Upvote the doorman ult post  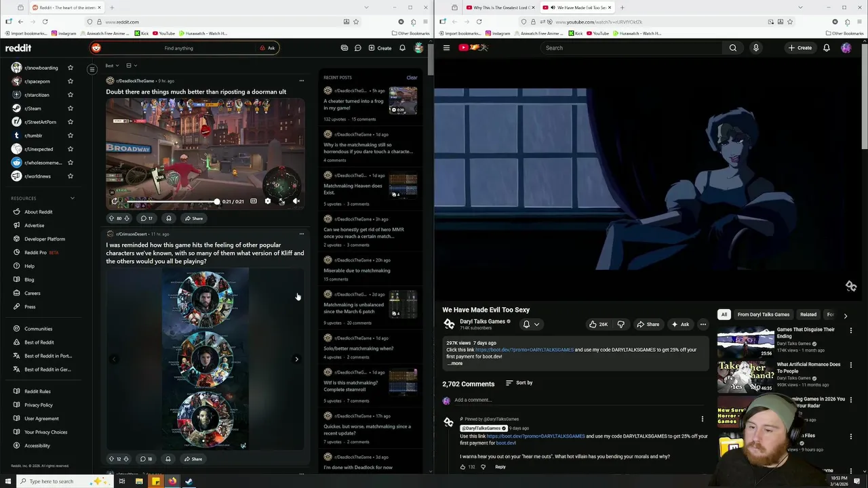click(x=111, y=218)
